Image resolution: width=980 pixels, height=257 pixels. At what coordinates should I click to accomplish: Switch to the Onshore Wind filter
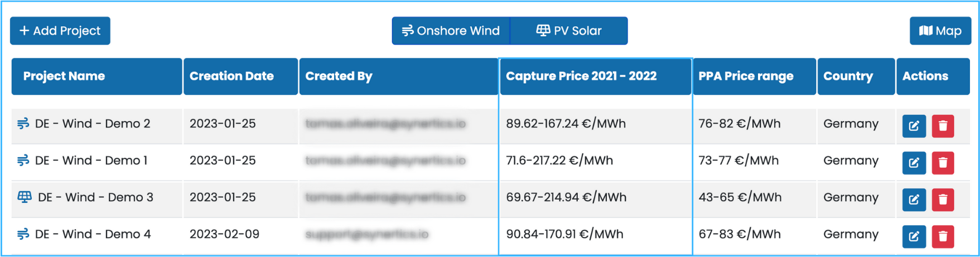(x=451, y=31)
